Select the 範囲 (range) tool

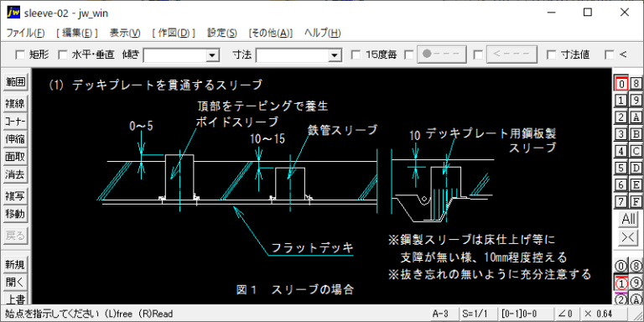(x=15, y=82)
